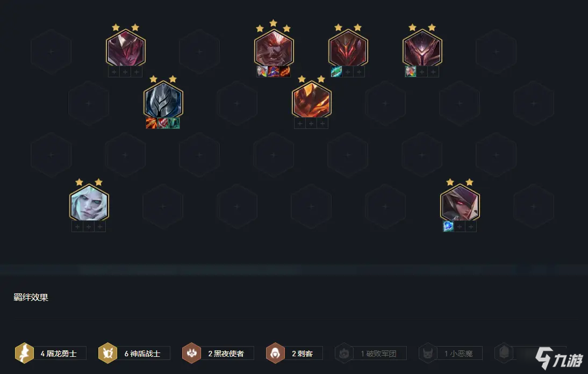Select the orange dragon champion hexagon
The width and height of the screenshot is (588, 374).
[311, 100]
